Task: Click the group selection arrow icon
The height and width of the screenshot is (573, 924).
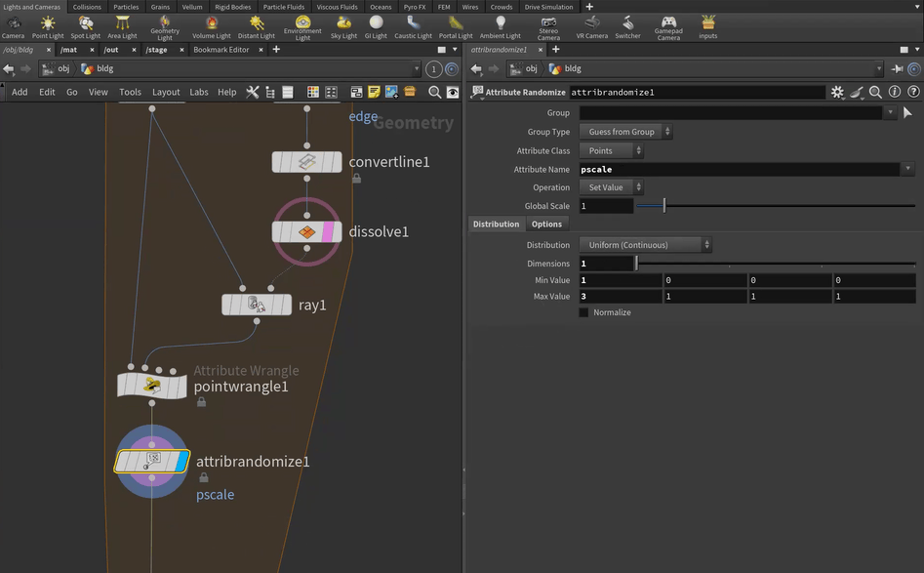Action: tap(907, 113)
